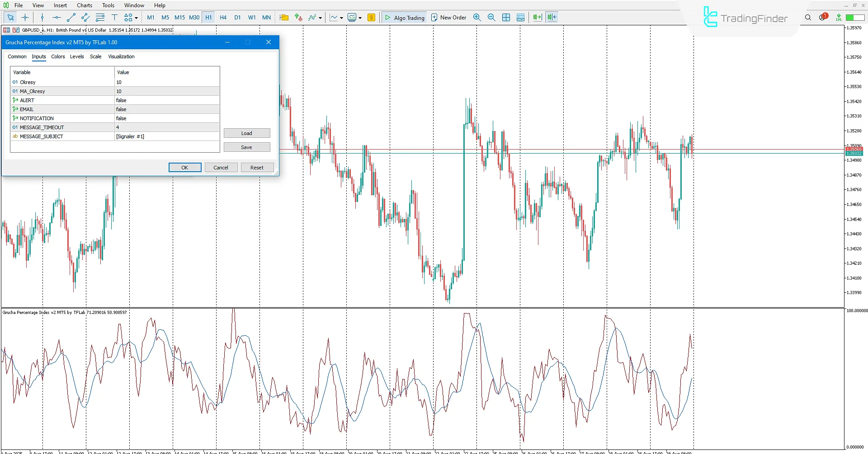The image size is (868, 454).
Task: Open the Charts menu
Action: [84, 5]
